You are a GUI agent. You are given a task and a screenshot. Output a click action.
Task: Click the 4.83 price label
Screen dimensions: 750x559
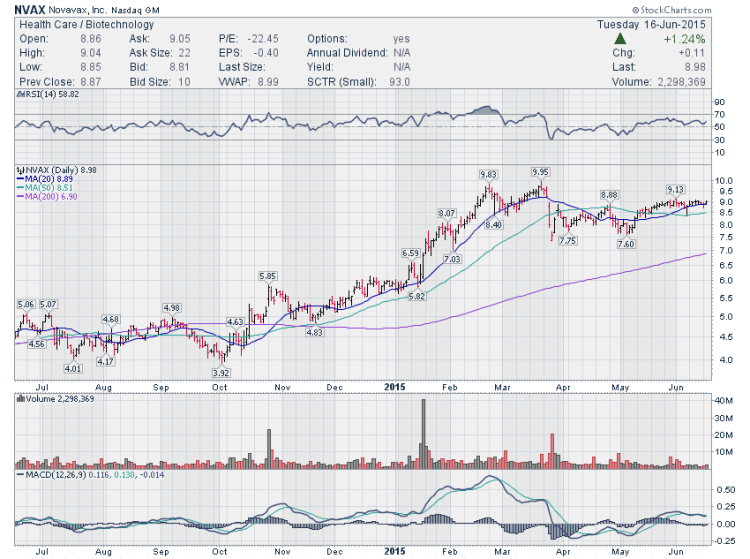tap(314, 332)
